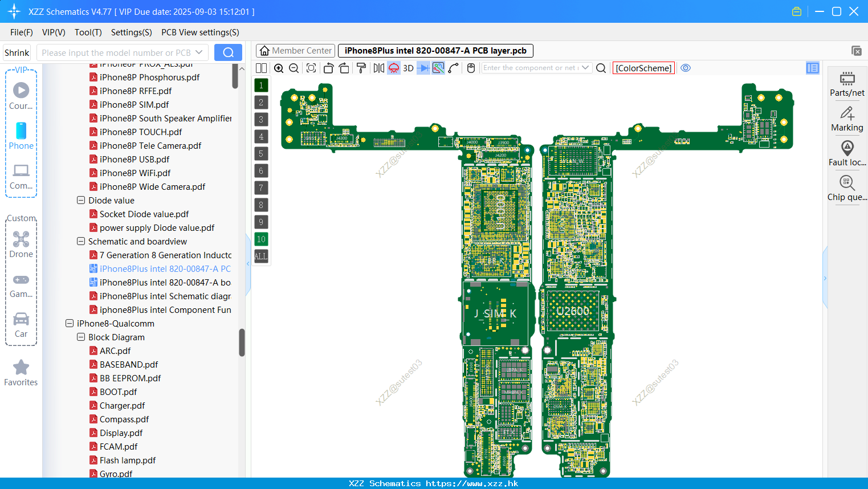Viewport: 868px width, 489px height.
Task: Open the Settings(S) menu
Action: pos(132,32)
